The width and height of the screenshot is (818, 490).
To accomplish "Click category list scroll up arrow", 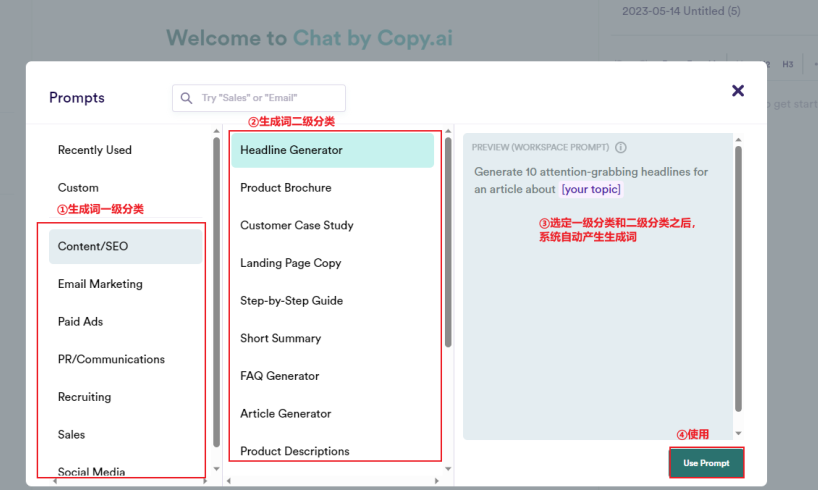I will (216, 131).
